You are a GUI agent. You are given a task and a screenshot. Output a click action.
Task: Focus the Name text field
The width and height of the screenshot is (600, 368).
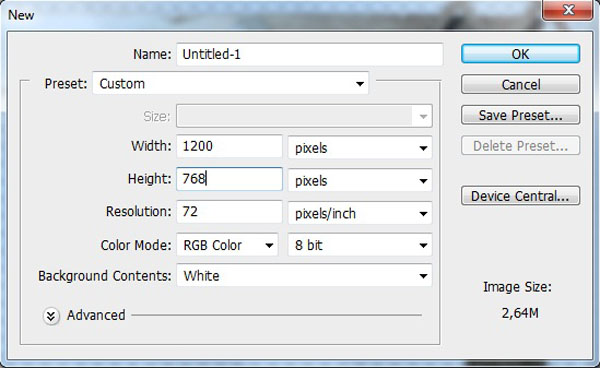click(x=310, y=54)
